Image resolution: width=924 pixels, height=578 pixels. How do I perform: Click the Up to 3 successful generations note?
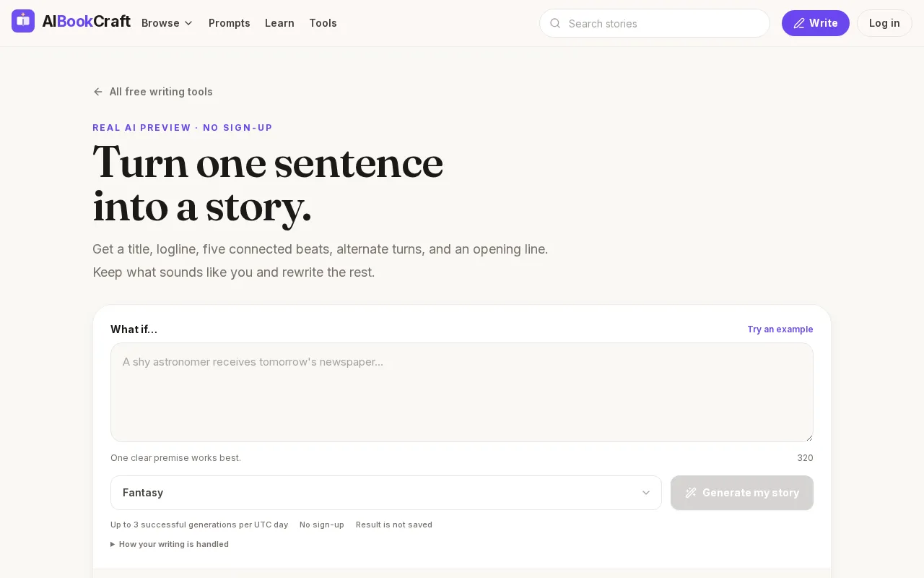[x=199, y=525]
